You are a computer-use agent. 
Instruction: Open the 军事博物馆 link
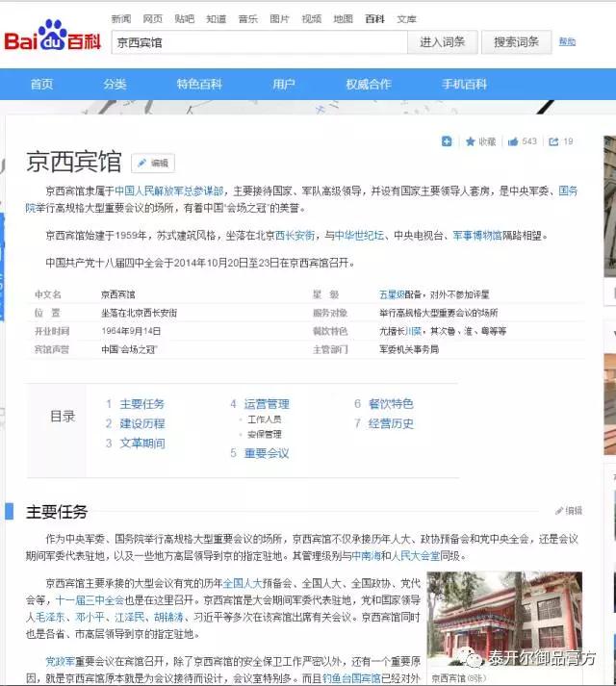pos(477,236)
